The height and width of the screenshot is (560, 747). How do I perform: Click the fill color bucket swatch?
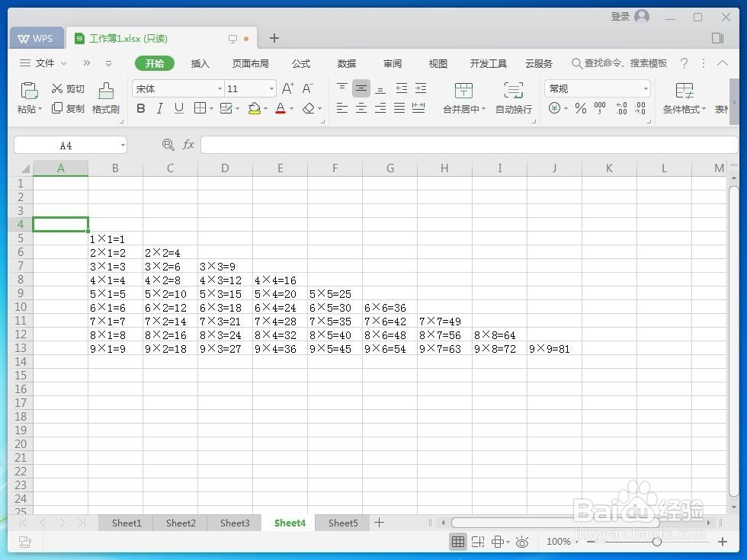coord(255,108)
